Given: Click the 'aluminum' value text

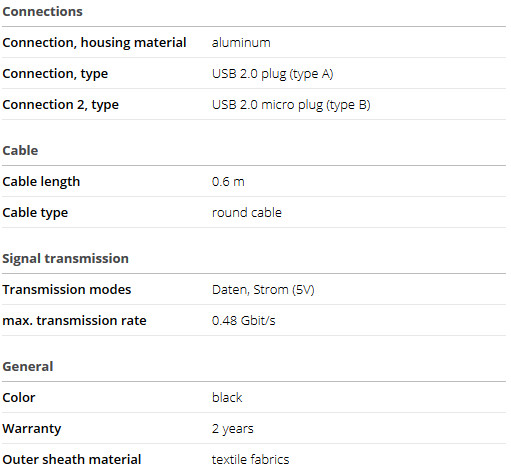Looking at the screenshot, I should 241,43.
